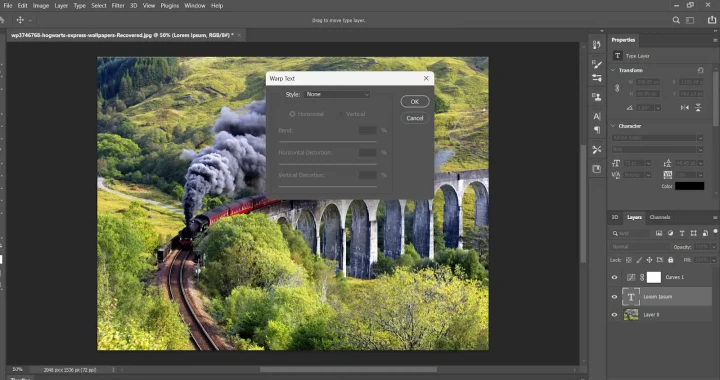Select the Horizontal radio in Warp Text

point(292,114)
